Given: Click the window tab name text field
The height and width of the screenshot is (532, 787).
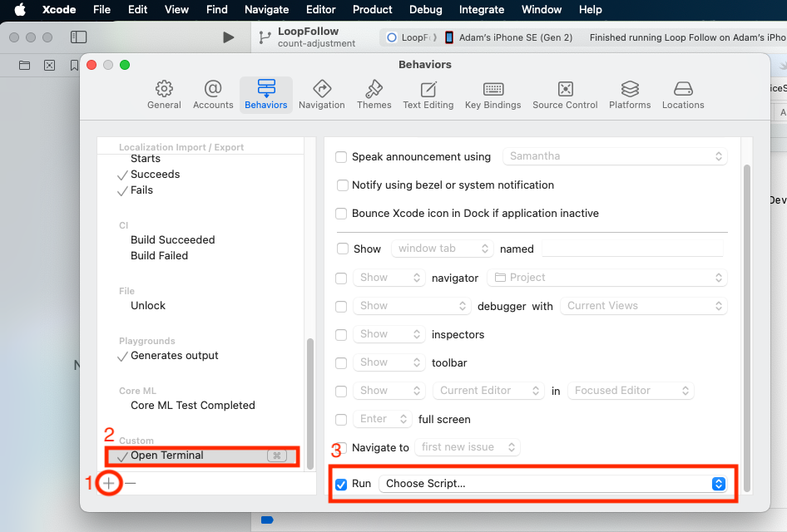Looking at the screenshot, I should (632, 249).
